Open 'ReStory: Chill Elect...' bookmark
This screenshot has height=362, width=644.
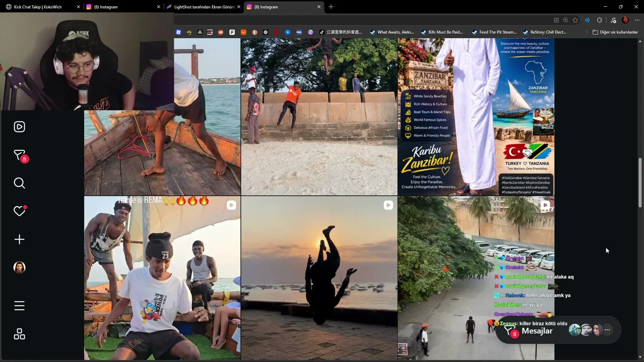pyautogui.click(x=544, y=32)
